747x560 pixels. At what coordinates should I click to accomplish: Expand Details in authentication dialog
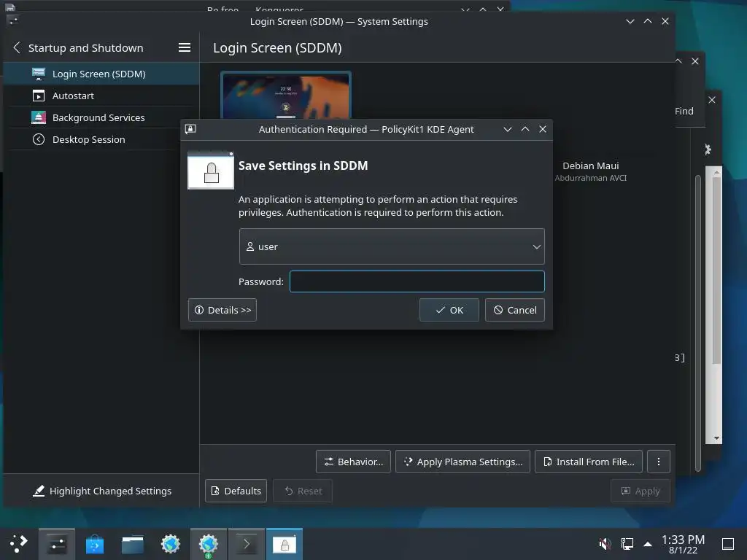pyautogui.click(x=222, y=310)
